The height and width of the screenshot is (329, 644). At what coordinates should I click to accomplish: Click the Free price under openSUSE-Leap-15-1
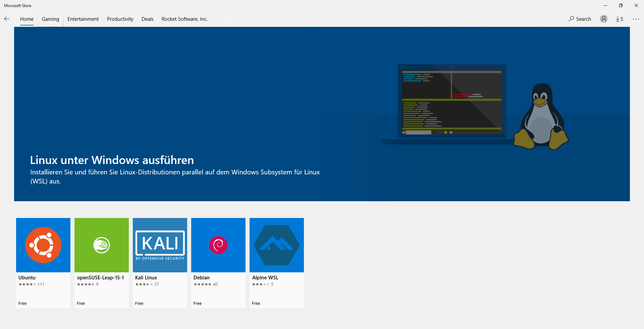point(81,304)
